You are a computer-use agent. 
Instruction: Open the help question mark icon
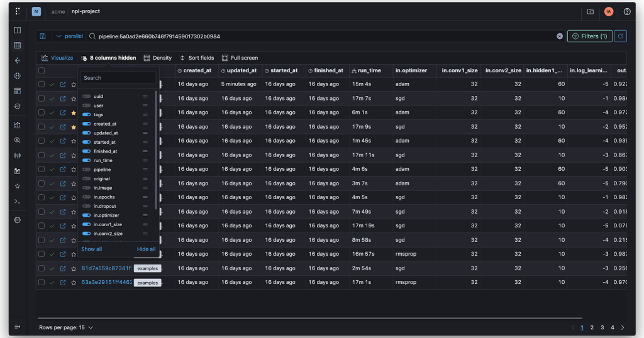pyautogui.click(x=627, y=11)
